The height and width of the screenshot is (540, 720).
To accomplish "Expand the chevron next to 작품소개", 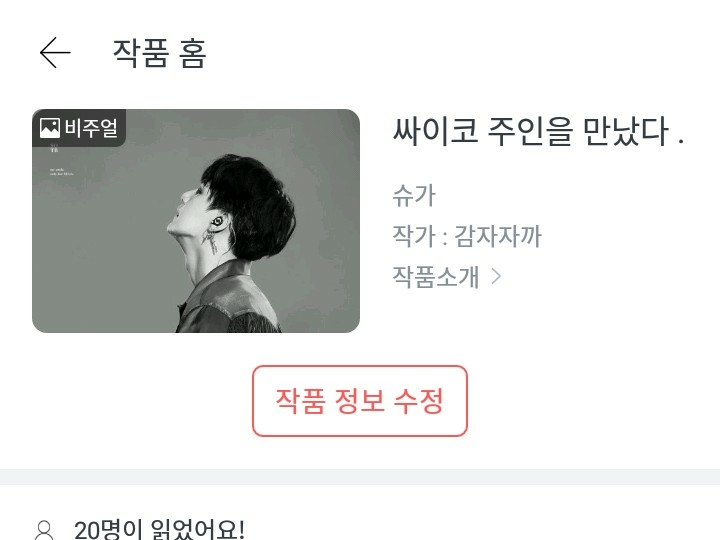I will click(496, 276).
